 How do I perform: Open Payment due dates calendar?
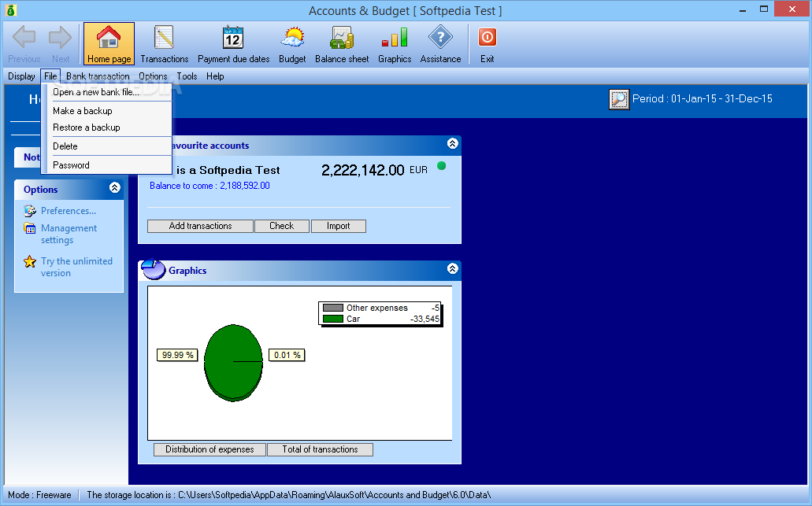tap(234, 43)
